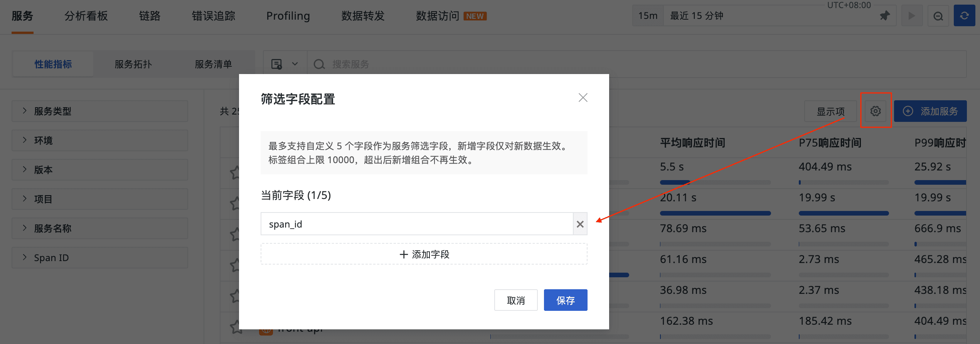This screenshot has height=344, width=980.
Task: Click the search magnifier icon
Action: [x=319, y=64]
